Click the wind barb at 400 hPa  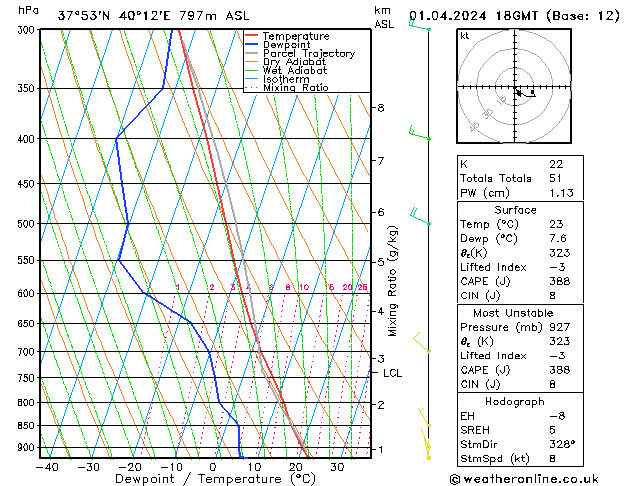(x=420, y=134)
